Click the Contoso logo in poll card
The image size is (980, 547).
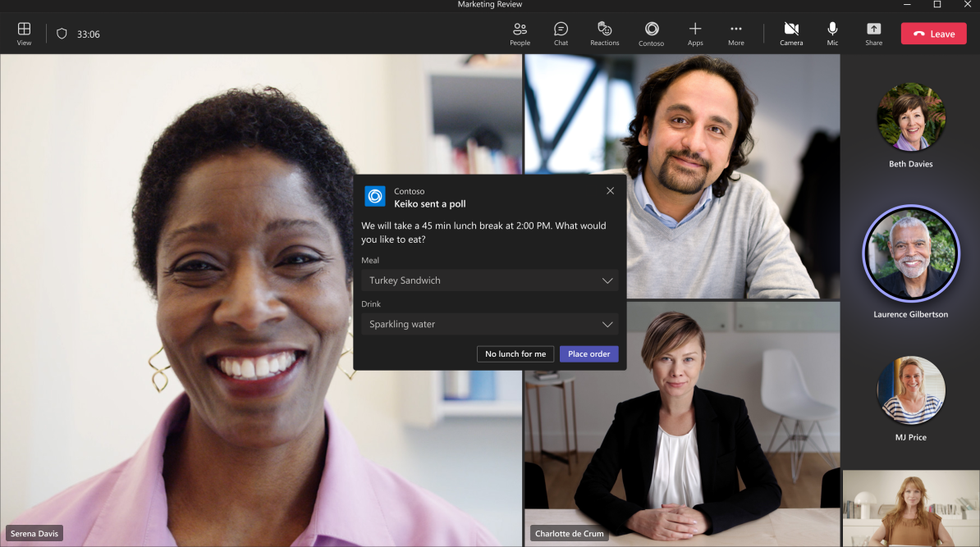click(375, 196)
